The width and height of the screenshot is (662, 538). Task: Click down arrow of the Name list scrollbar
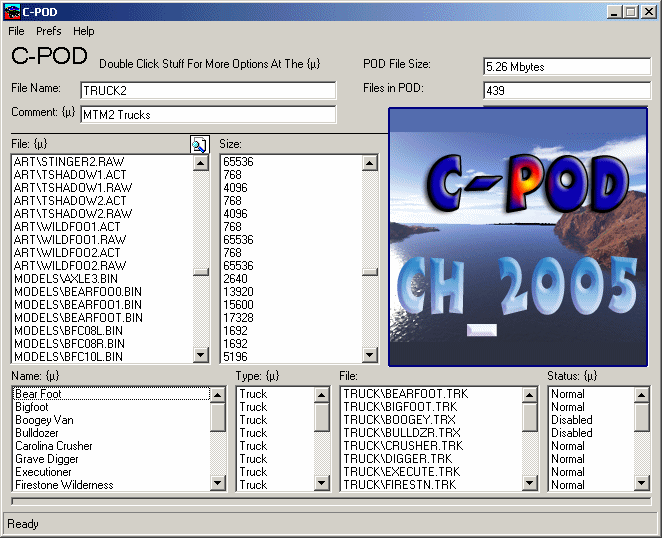218,484
